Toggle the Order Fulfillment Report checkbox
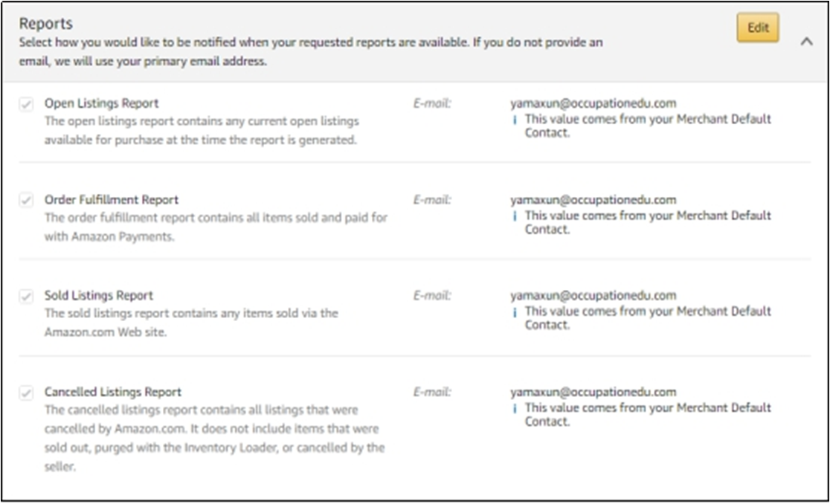 tap(26, 201)
